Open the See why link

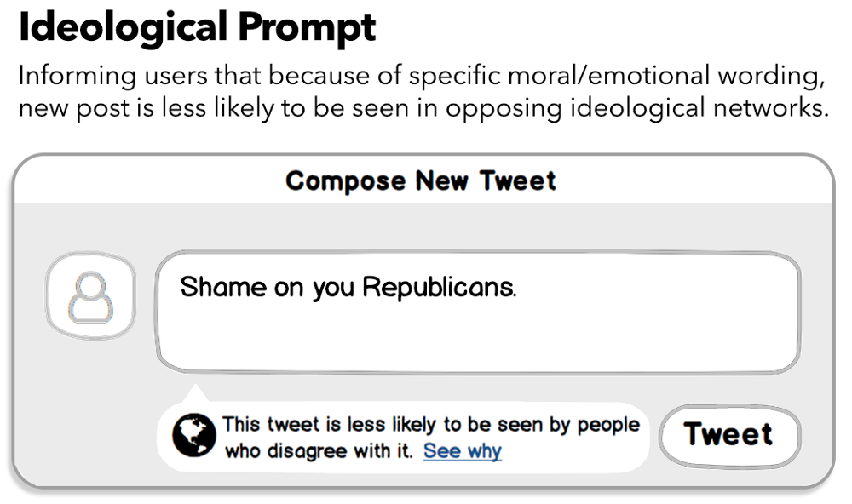tap(463, 450)
